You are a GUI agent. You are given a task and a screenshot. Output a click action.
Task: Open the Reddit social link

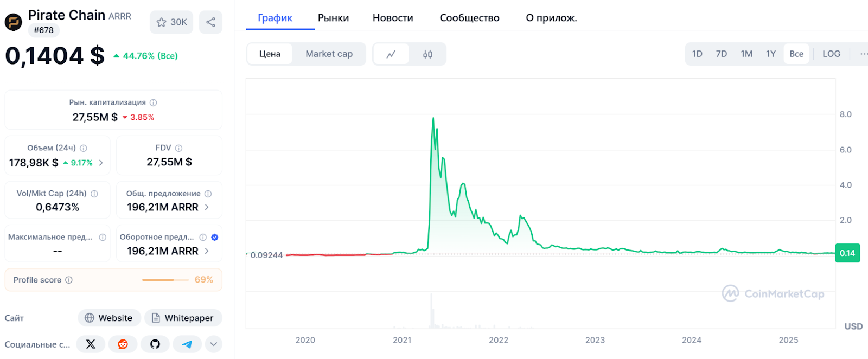(x=123, y=344)
